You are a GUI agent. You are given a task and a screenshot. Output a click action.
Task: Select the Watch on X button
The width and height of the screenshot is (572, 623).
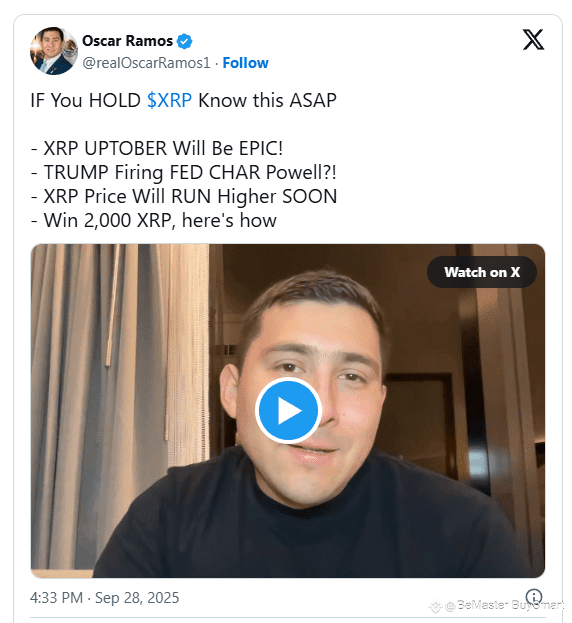pyautogui.click(x=482, y=272)
